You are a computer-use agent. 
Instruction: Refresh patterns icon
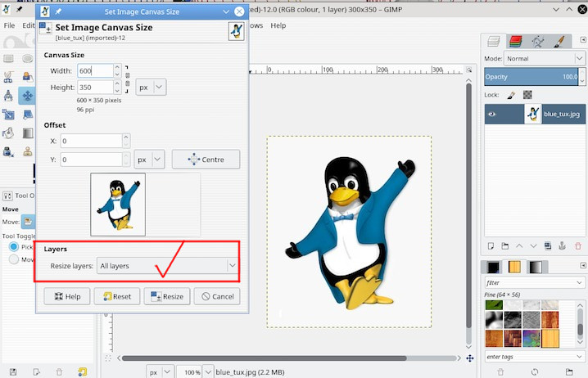point(535,371)
